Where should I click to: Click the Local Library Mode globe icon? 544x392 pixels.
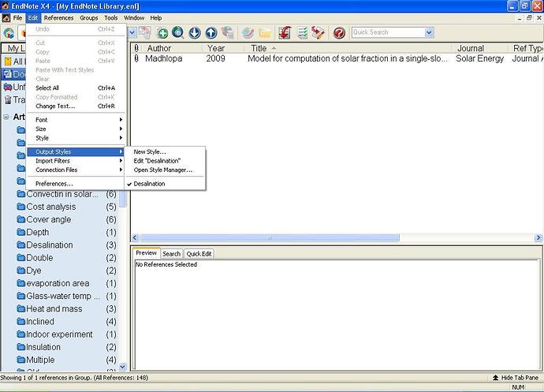pyautogui.click(x=9, y=33)
